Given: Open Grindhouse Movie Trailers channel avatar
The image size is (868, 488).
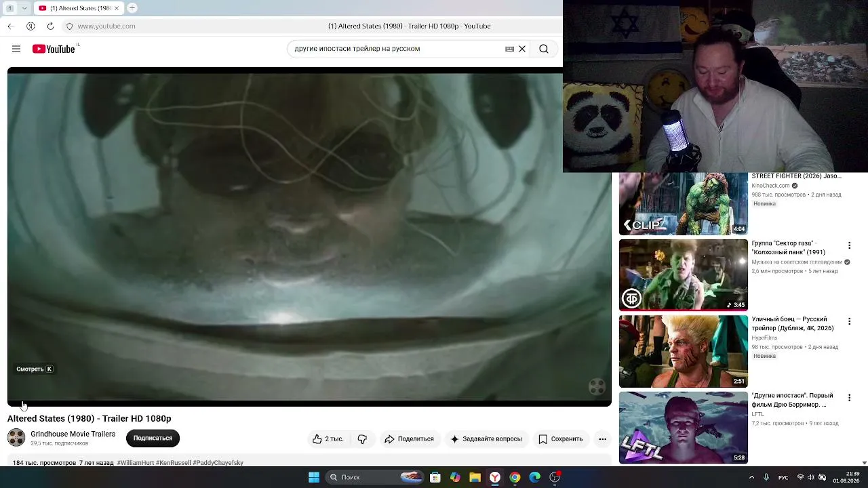Looking at the screenshot, I should click(x=16, y=438).
